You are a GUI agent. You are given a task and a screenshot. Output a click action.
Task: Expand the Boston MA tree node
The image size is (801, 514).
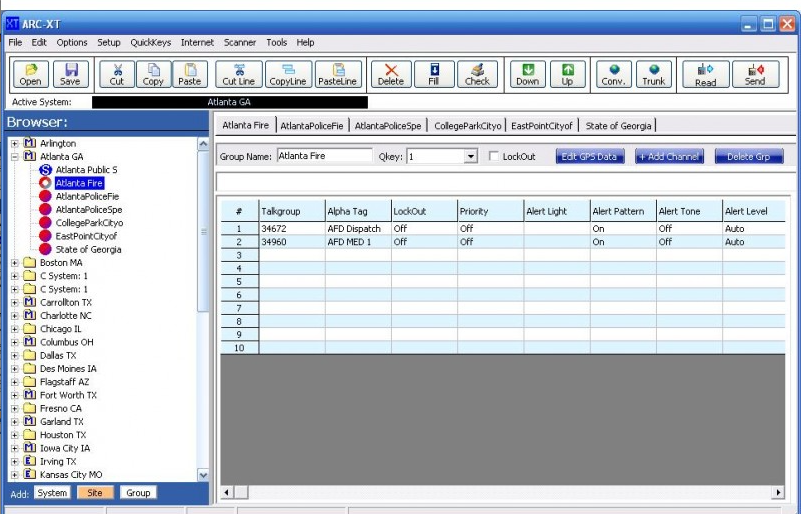pyautogui.click(x=15, y=263)
